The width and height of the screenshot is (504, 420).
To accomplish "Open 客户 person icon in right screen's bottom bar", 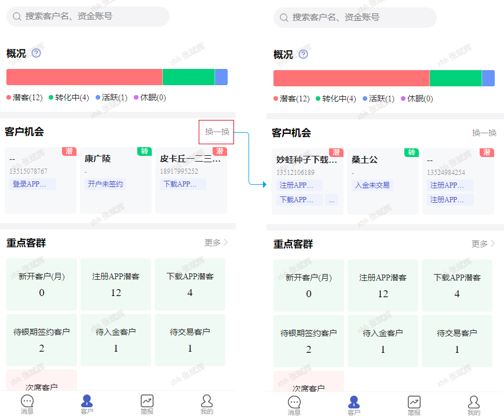I will tap(354, 402).
